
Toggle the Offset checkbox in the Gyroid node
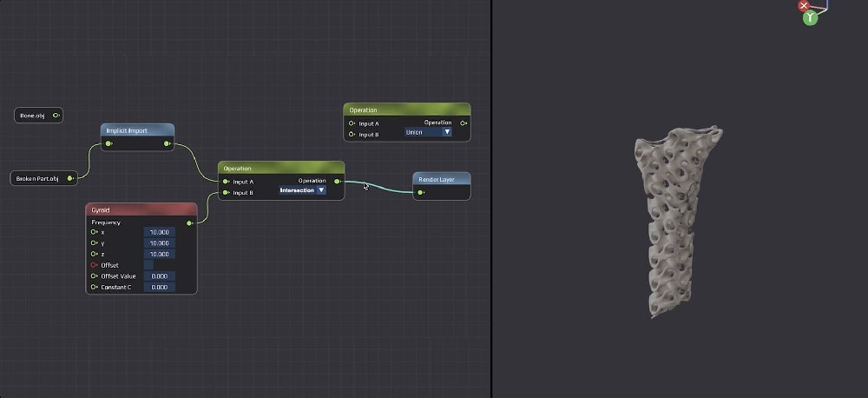click(148, 265)
